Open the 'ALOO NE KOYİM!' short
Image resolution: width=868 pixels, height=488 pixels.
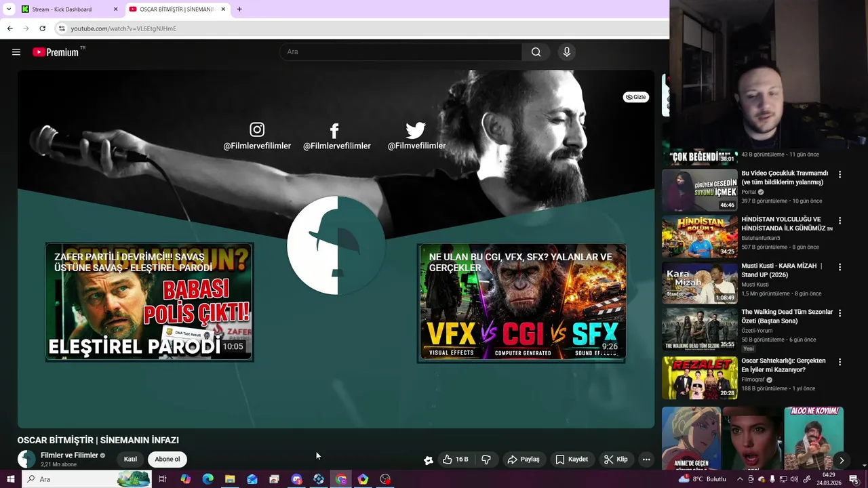point(814,438)
